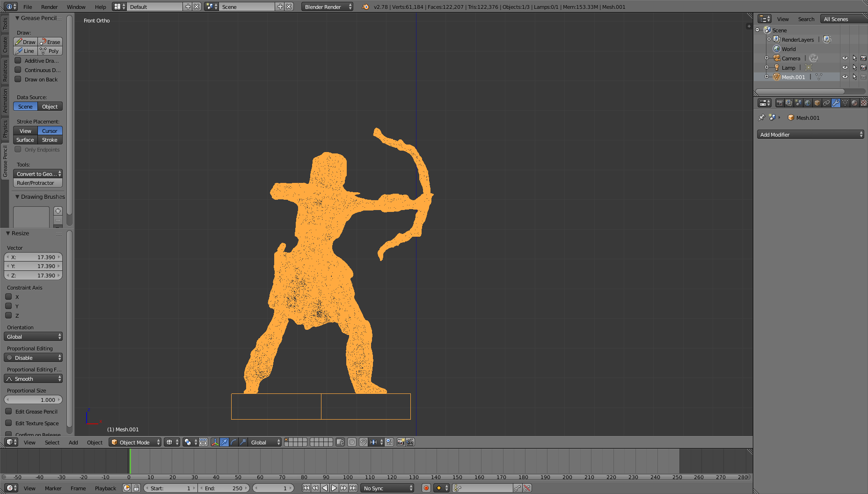868x494 pixels.
Task: Hide Mesh.001 using its eye icon
Action: pos(845,77)
